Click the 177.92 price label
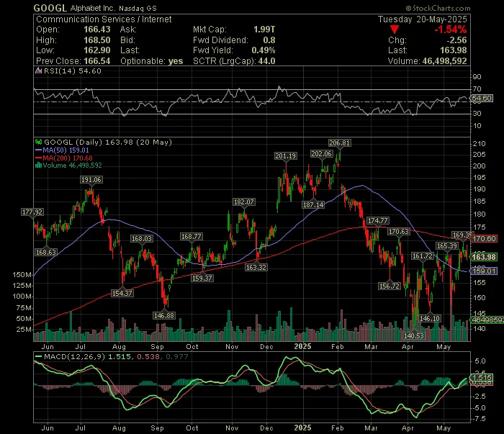The height and width of the screenshot is (434, 504). point(32,212)
